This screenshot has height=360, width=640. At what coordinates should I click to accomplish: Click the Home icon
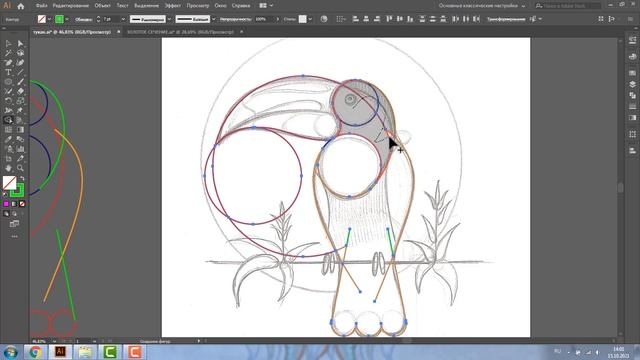(x=20, y=6)
